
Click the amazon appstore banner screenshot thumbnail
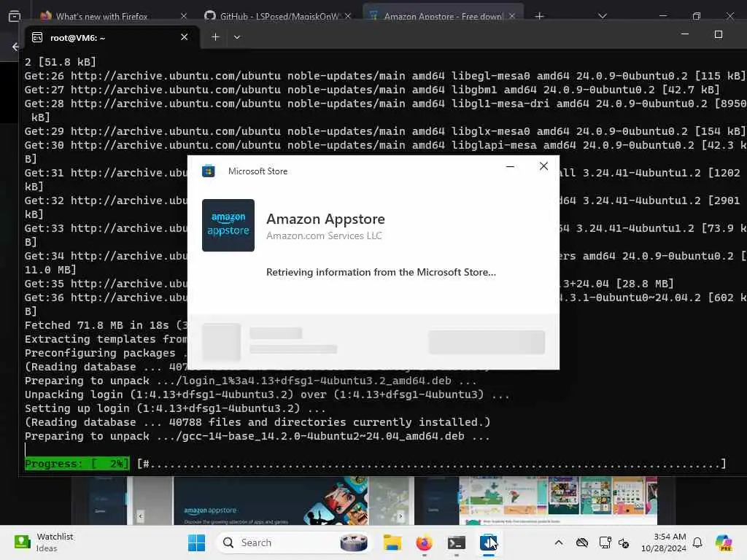click(x=271, y=500)
